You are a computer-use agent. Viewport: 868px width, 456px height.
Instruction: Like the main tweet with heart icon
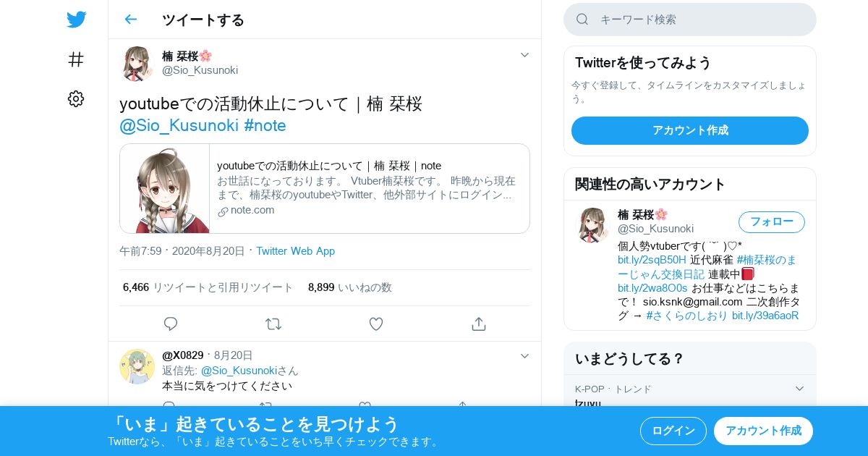(x=376, y=324)
